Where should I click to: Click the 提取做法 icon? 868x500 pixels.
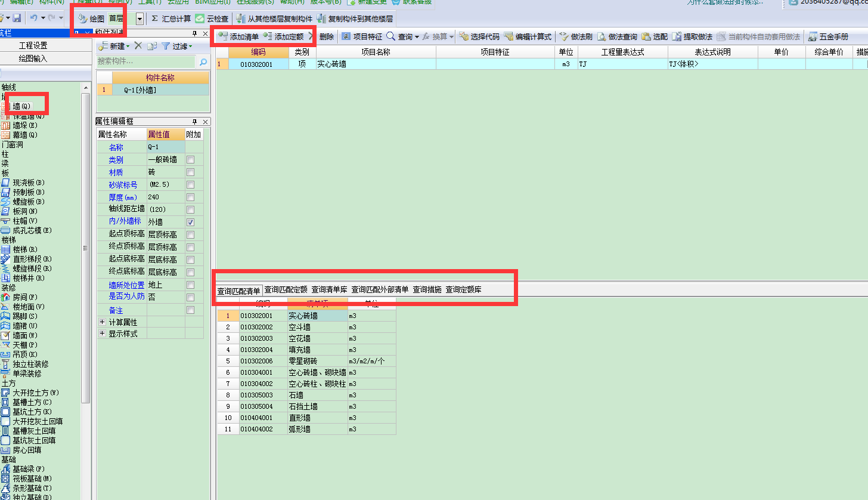677,36
